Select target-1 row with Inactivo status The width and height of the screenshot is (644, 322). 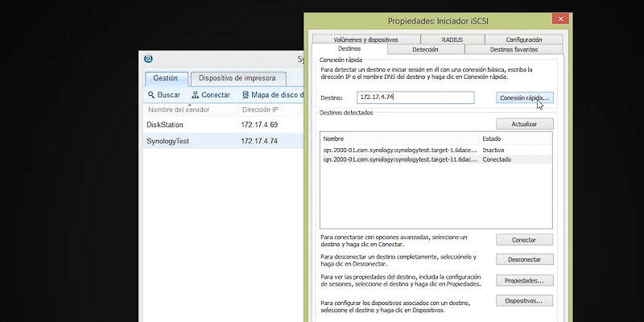436,151
